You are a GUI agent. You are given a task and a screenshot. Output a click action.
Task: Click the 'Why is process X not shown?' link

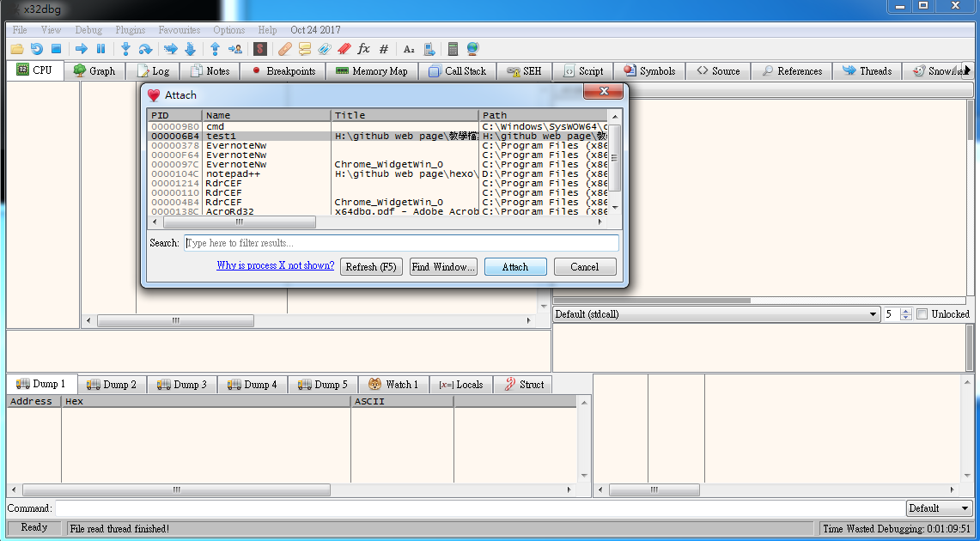tap(276, 265)
